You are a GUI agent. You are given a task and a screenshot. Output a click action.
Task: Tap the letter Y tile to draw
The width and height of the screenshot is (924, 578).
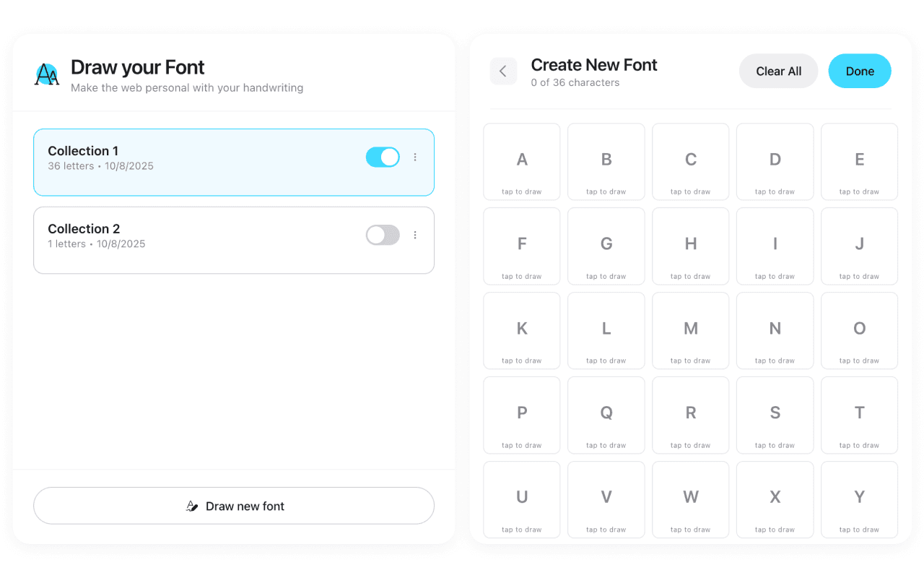click(859, 499)
